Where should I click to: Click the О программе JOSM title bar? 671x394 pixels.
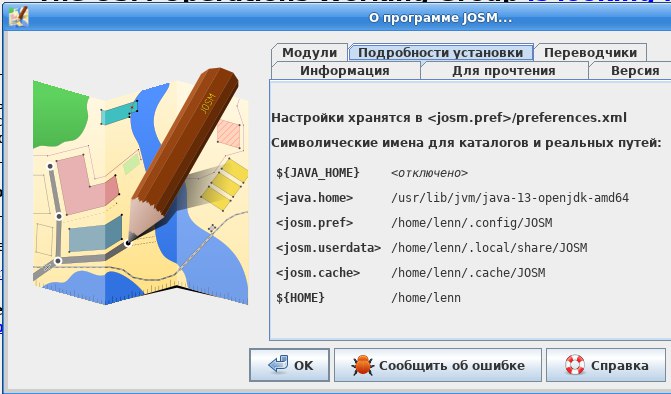coord(337,18)
